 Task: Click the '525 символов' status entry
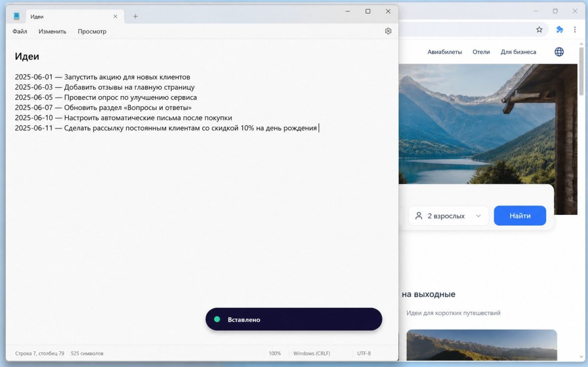click(x=87, y=353)
